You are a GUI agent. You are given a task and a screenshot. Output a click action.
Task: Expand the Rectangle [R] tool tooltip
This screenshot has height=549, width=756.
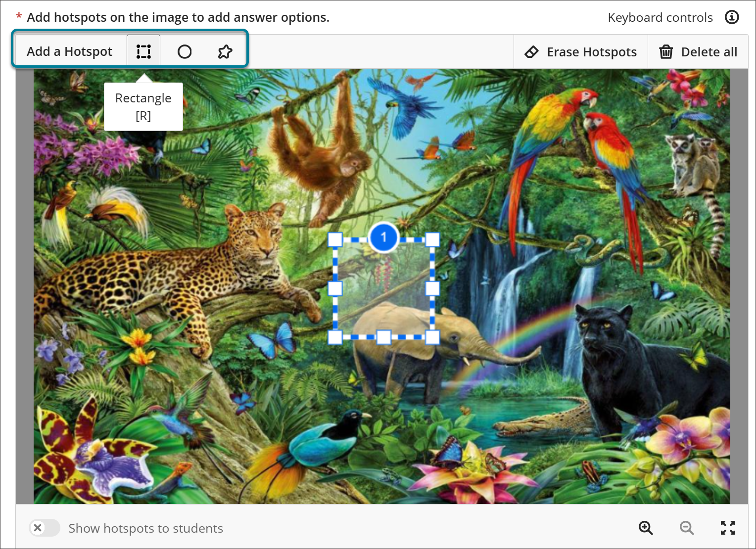[143, 106]
